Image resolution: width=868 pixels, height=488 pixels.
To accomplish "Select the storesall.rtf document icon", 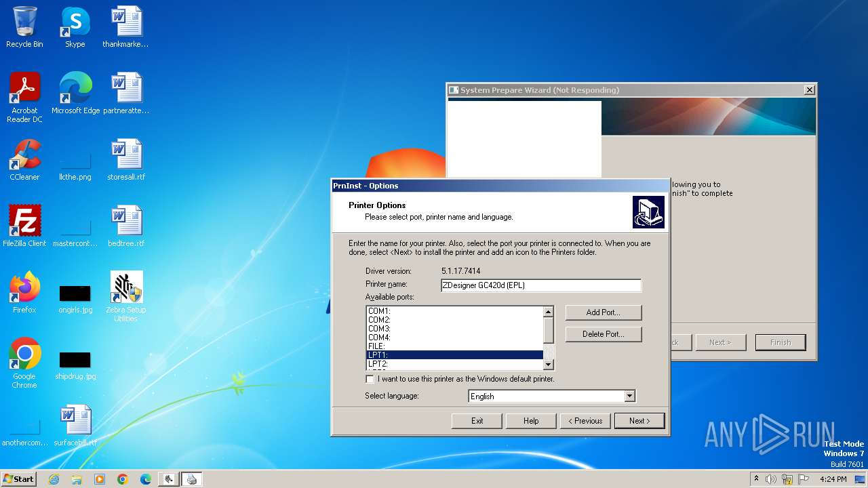I will tap(126, 160).
